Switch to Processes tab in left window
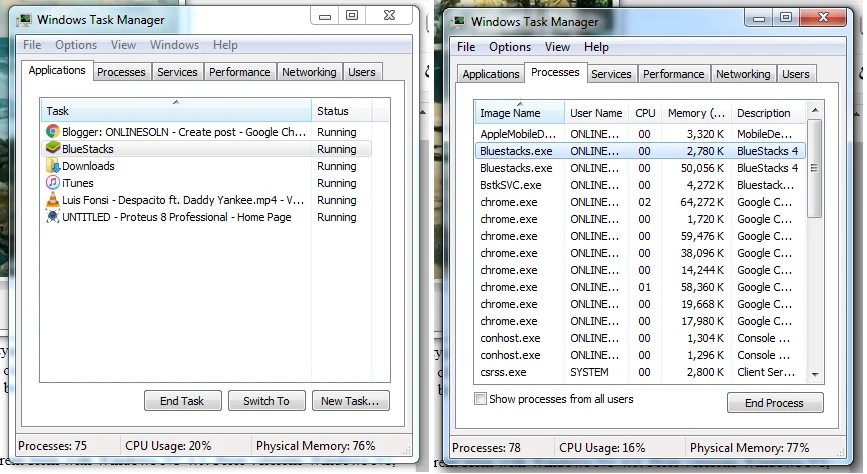Screen dimensions: 867x474 (x=121, y=72)
